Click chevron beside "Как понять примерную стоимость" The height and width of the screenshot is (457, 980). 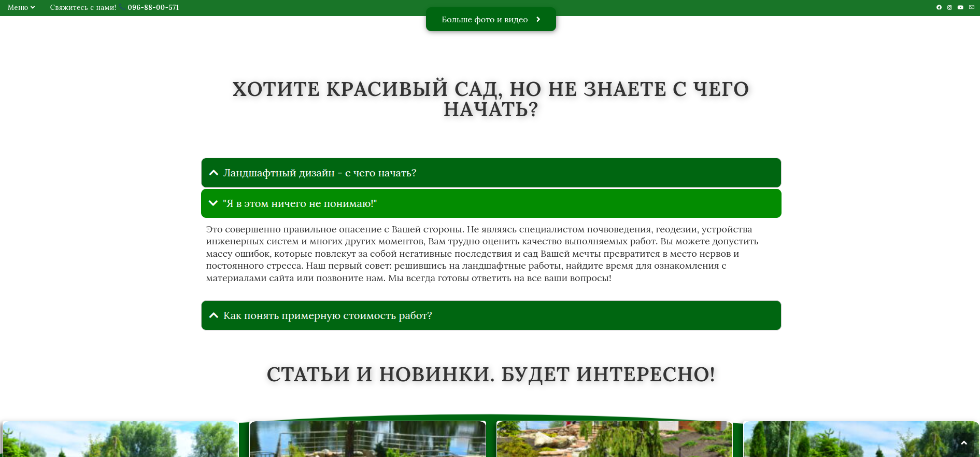pyautogui.click(x=213, y=315)
